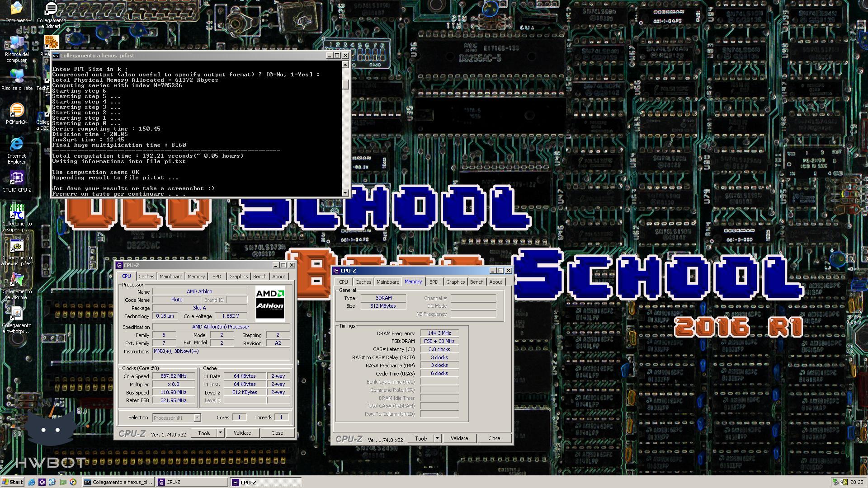Open Caches tab in left CPU-Z window
This screenshot has height=488, width=868.
coord(146,277)
